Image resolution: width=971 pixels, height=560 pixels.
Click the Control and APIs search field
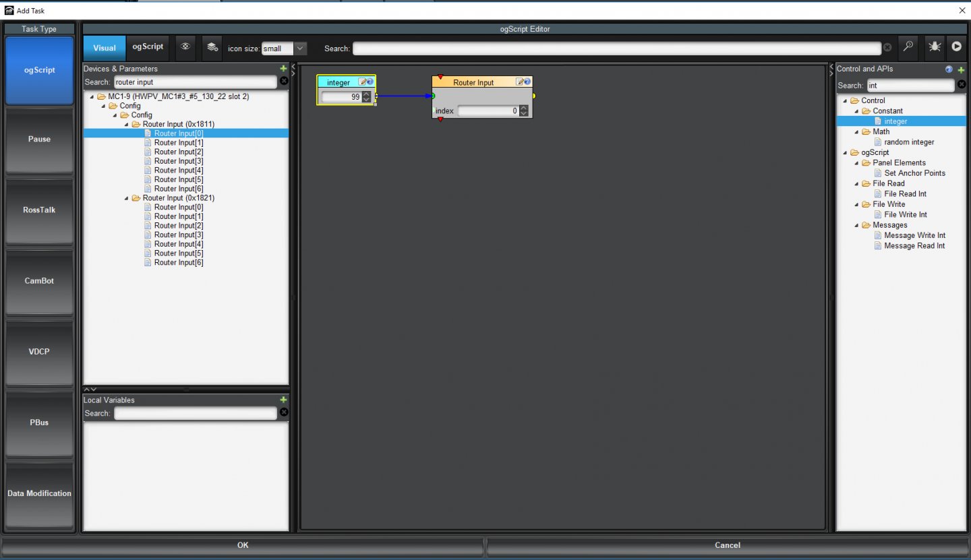(x=910, y=86)
